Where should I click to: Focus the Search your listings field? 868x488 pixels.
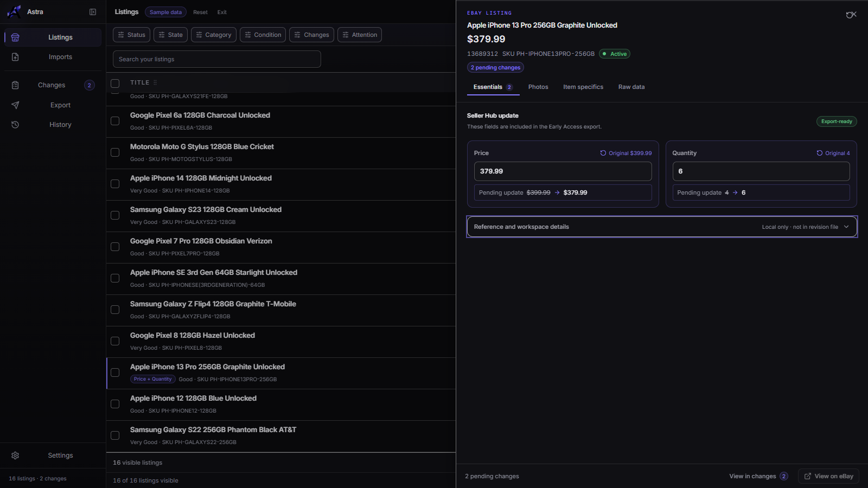[x=217, y=59]
